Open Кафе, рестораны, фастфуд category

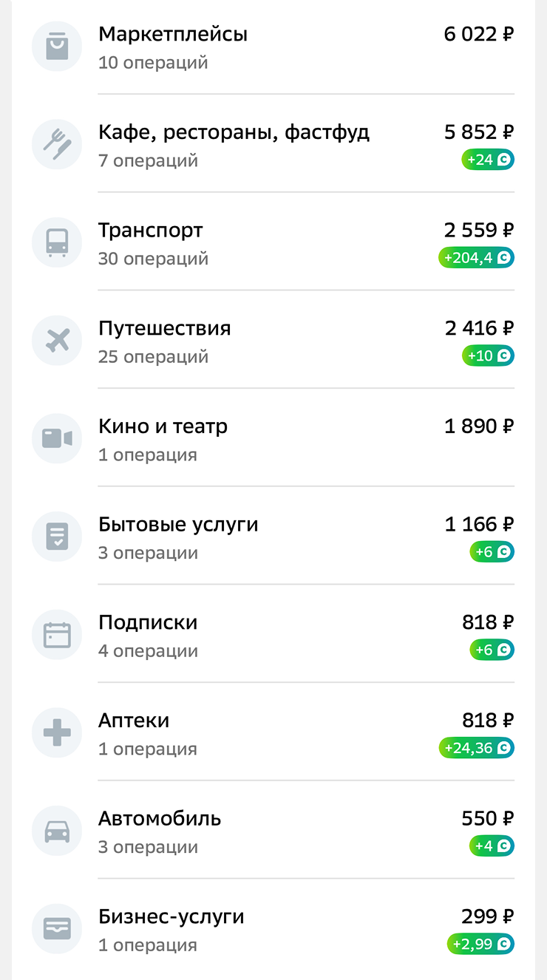point(234,132)
